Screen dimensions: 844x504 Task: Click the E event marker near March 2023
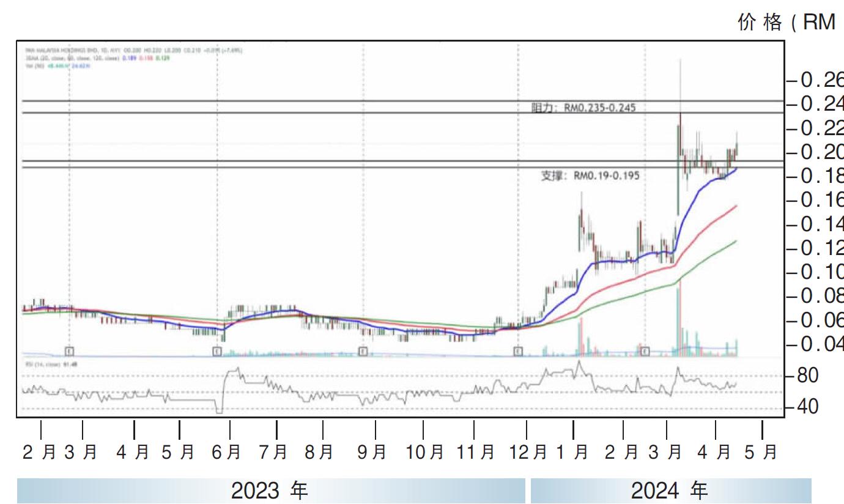click(69, 351)
